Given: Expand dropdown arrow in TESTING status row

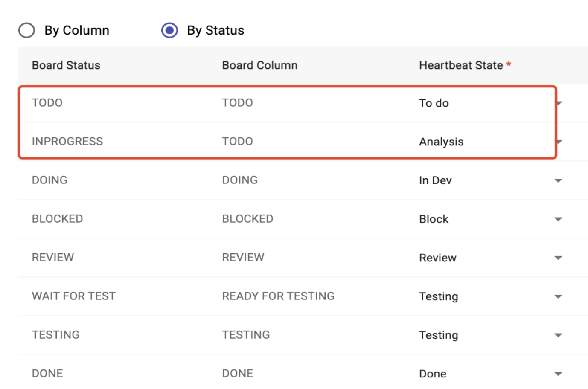Looking at the screenshot, I should point(558,335).
